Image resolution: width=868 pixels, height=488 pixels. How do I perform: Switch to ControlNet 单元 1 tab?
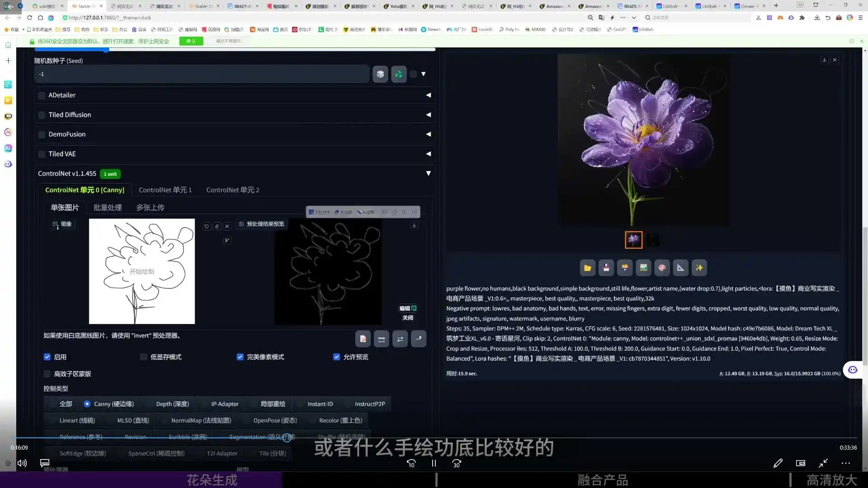(165, 190)
